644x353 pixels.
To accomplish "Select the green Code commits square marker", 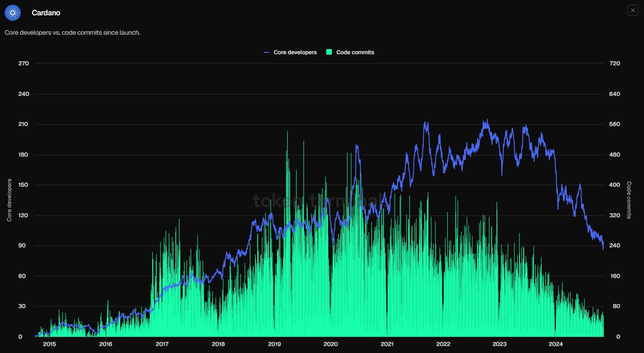I will pyautogui.click(x=328, y=52).
